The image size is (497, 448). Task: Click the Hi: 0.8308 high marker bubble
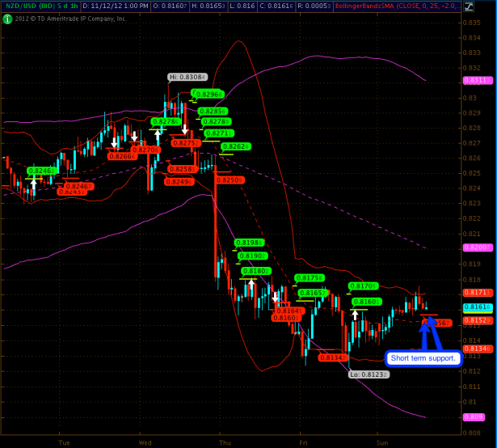point(187,77)
